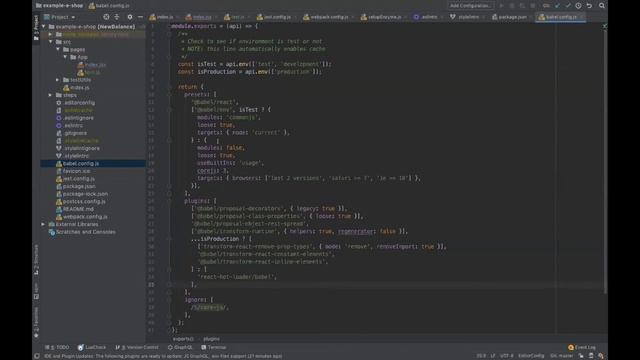Click Add Configuration button

coord(470,6)
